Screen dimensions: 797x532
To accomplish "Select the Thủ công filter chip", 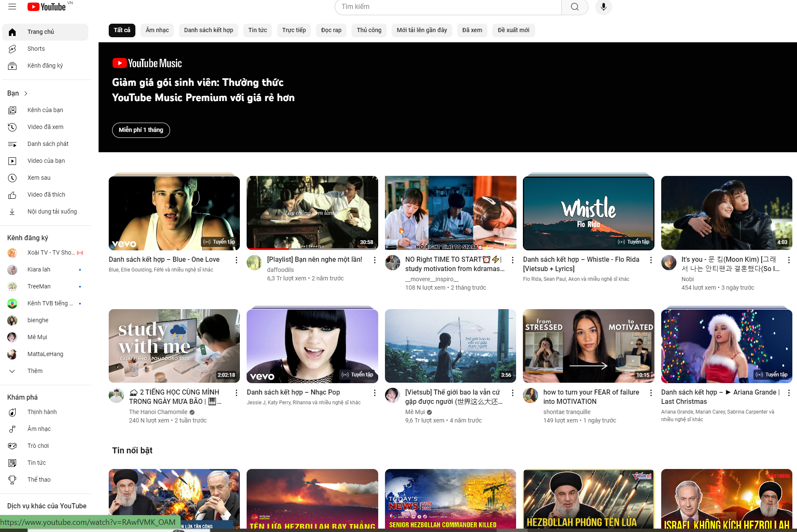I will click(x=369, y=30).
